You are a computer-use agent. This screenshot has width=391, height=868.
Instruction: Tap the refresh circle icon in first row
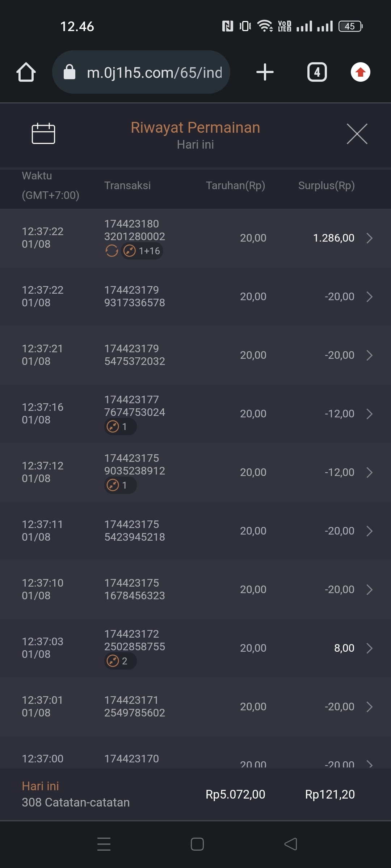point(112,251)
